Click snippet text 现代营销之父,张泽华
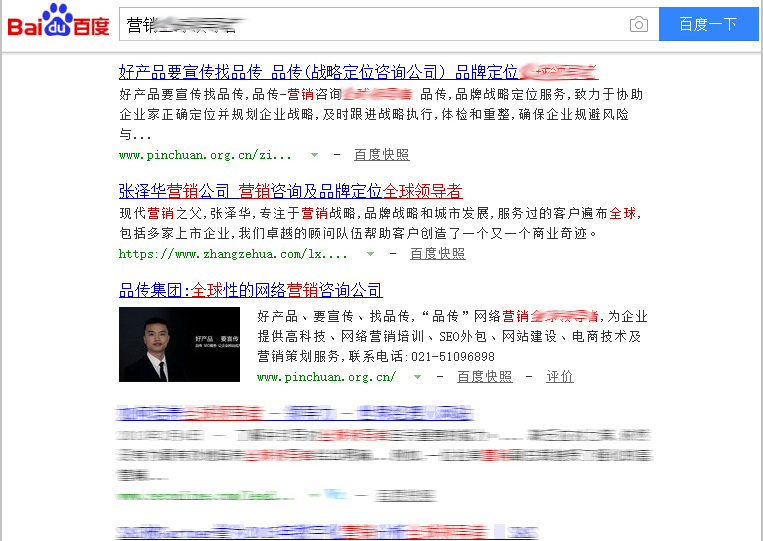This screenshot has height=541, width=763. coord(185,214)
